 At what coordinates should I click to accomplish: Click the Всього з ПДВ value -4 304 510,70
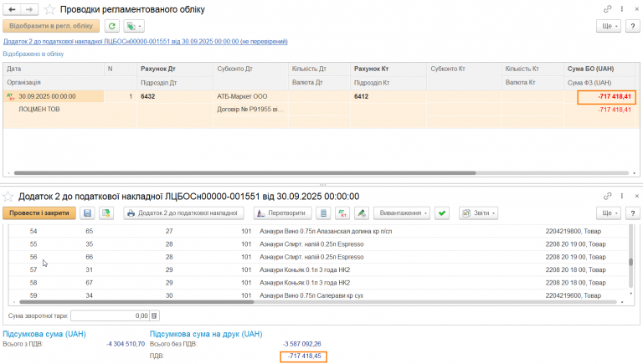tap(126, 344)
